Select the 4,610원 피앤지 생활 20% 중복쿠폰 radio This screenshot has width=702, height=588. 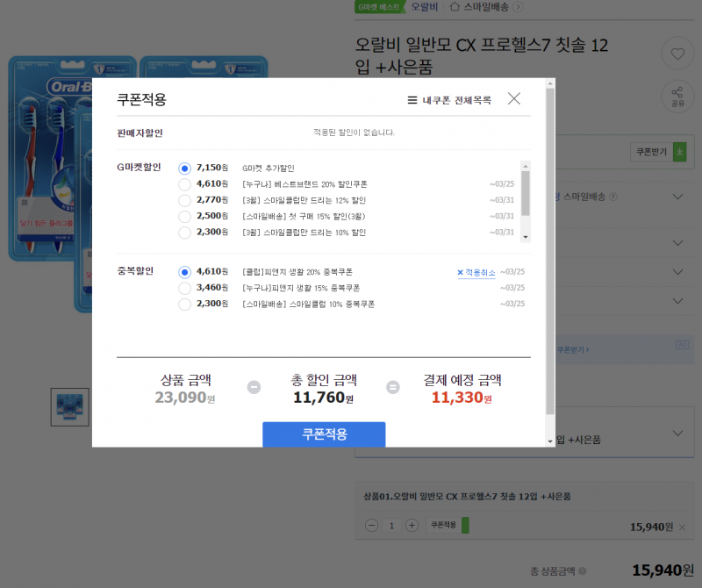(184, 272)
